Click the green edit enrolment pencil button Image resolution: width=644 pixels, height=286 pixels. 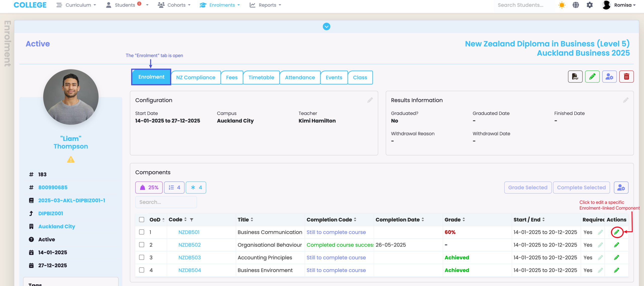[x=592, y=77]
